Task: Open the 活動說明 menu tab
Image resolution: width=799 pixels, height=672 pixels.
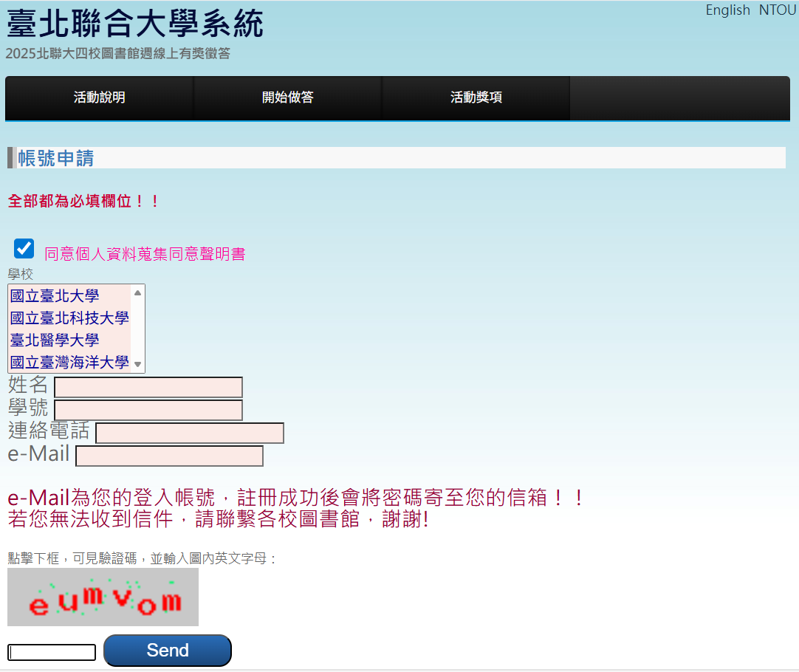Action: click(99, 97)
